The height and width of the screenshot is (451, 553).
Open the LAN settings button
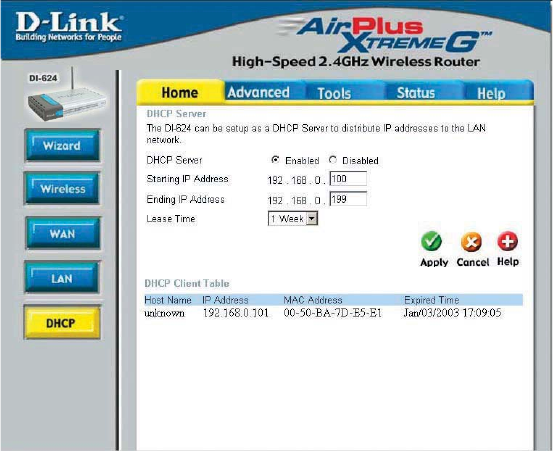62,278
